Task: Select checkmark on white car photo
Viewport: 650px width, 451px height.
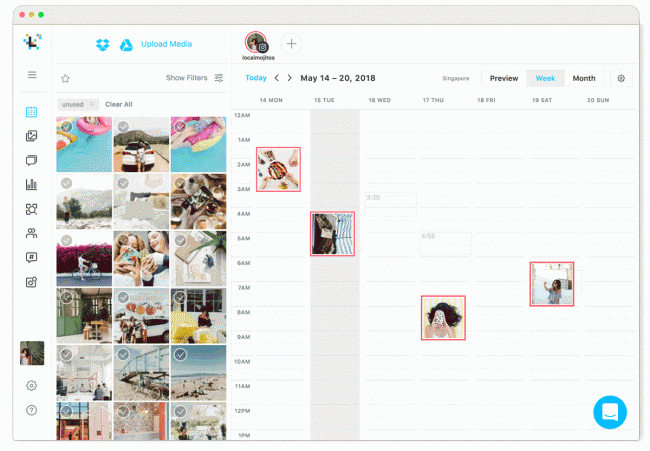Action: [123, 126]
